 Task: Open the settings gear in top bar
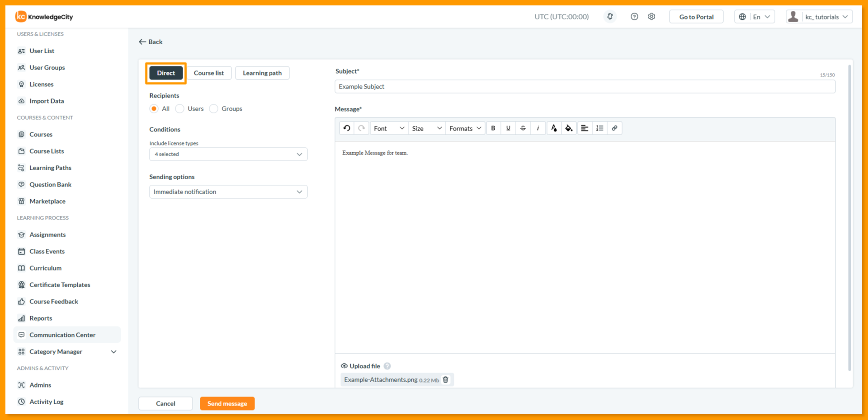coord(651,17)
